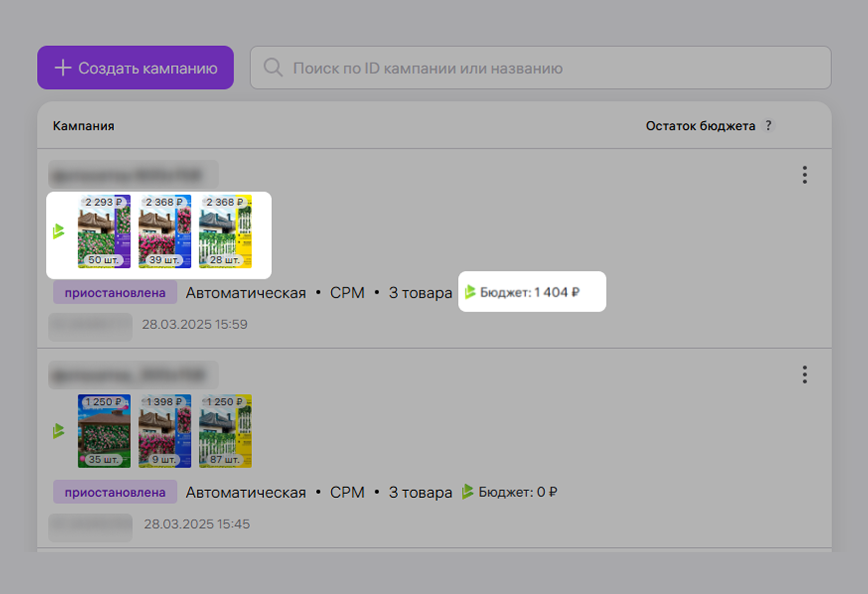Image resolution: width=868 pixels, height=594 pixels.
Task: Click the Остаток бюджета help question icon
Action: (x=768, y=126)
